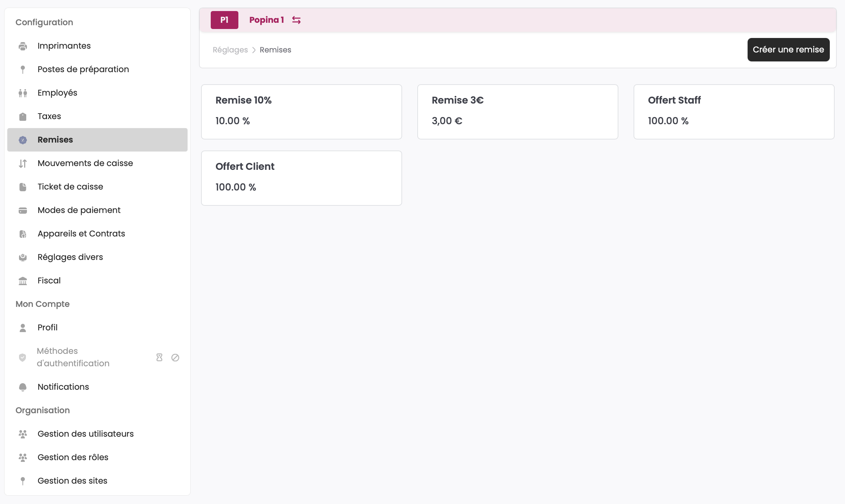Click the Notifications bell icon
The image size is (845, 504).
coord(23,387)
